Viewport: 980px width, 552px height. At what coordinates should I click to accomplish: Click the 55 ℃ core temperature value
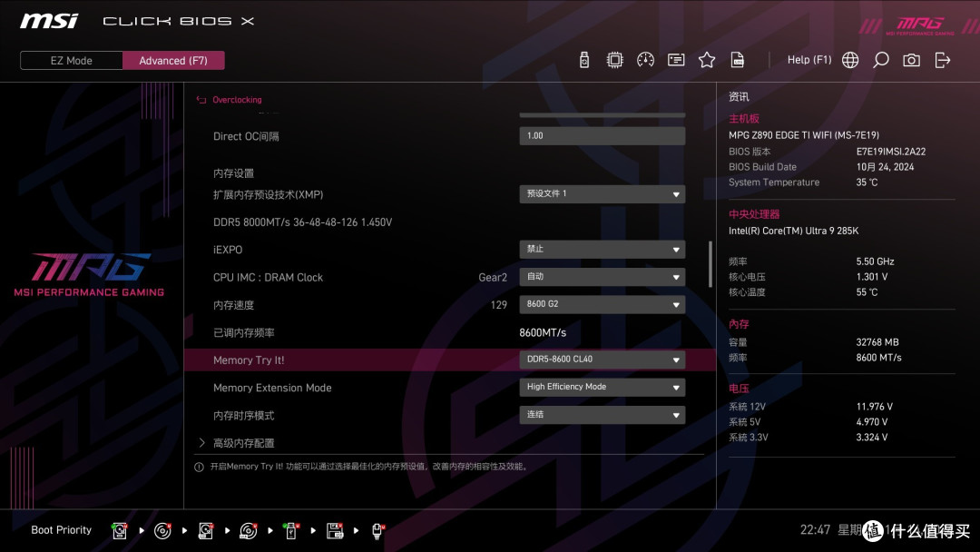(x=867, y=292)
